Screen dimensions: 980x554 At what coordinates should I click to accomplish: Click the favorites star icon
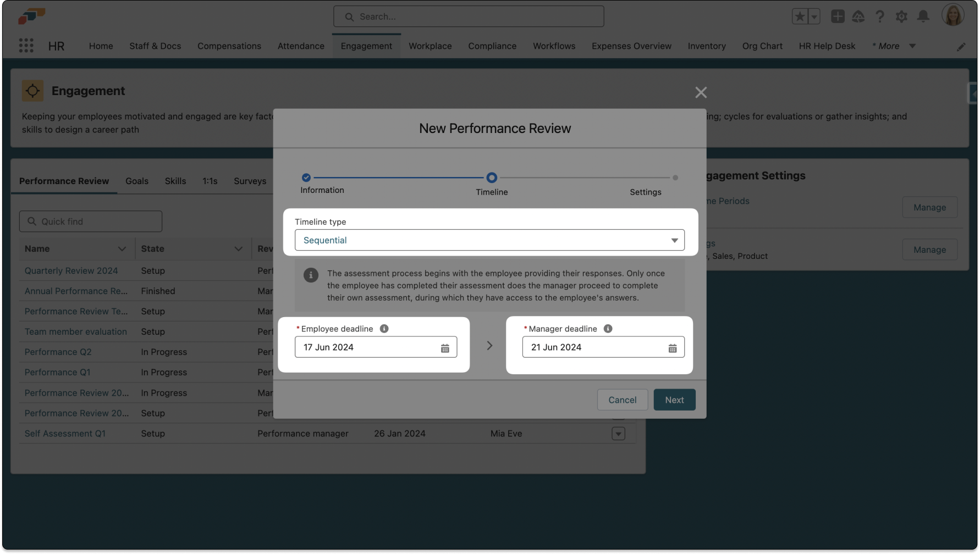(800, 16)
